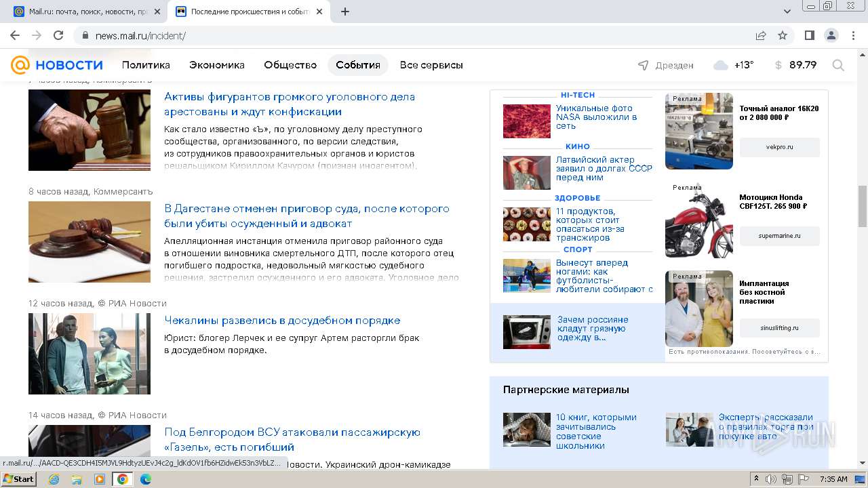
Task: Open Эксперты рассказали о правилах торга
Action: coord(766,427)
